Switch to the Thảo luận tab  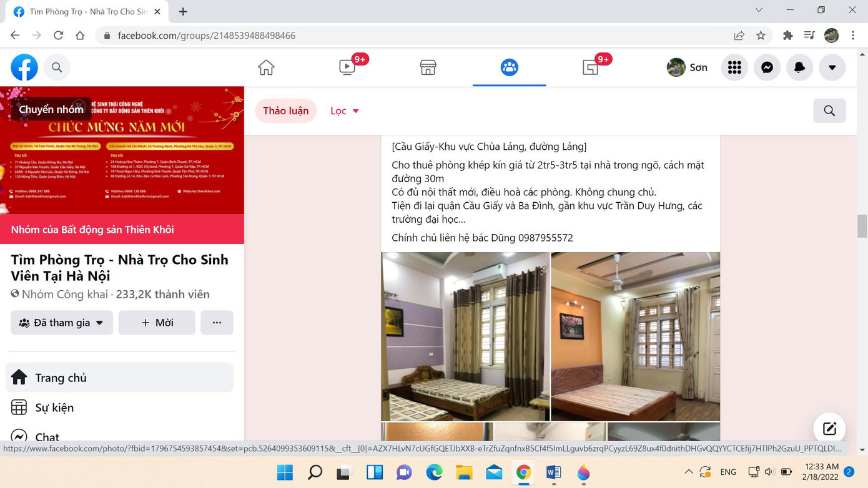pyautogui.click(x=285, y=110)
